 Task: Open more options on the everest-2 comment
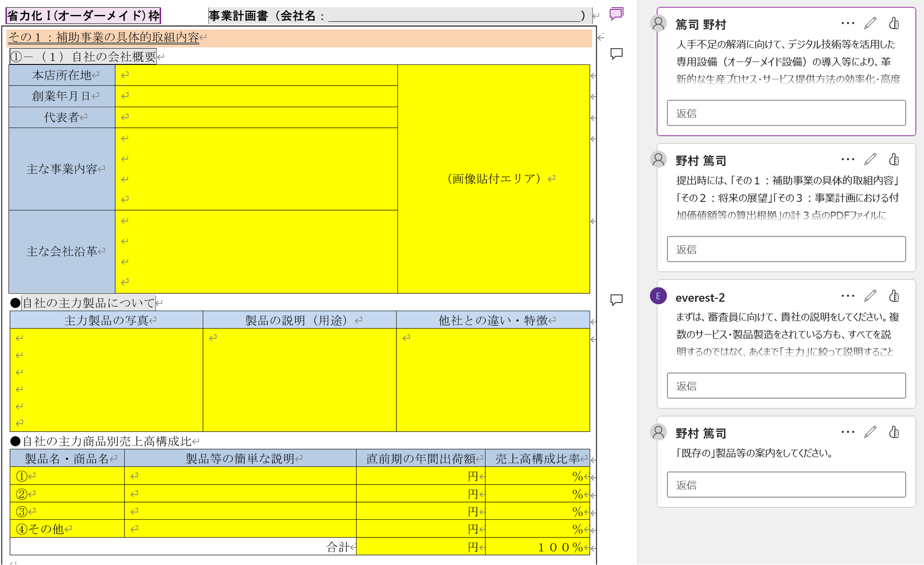847,296
